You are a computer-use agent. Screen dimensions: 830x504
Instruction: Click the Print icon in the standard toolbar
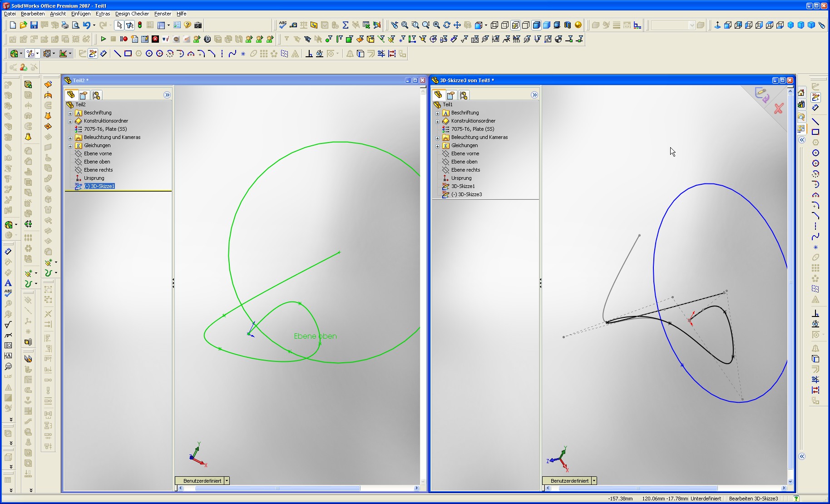coord(65,25)
